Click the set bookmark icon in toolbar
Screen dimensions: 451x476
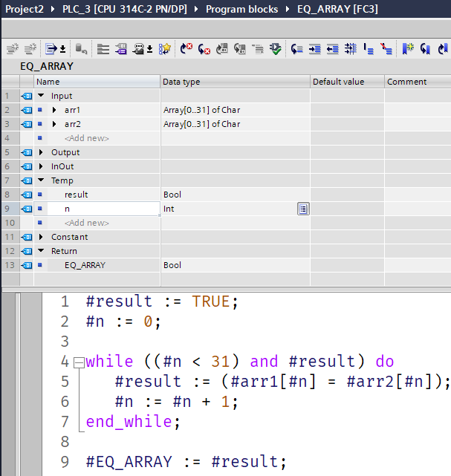tap(408, 49)
